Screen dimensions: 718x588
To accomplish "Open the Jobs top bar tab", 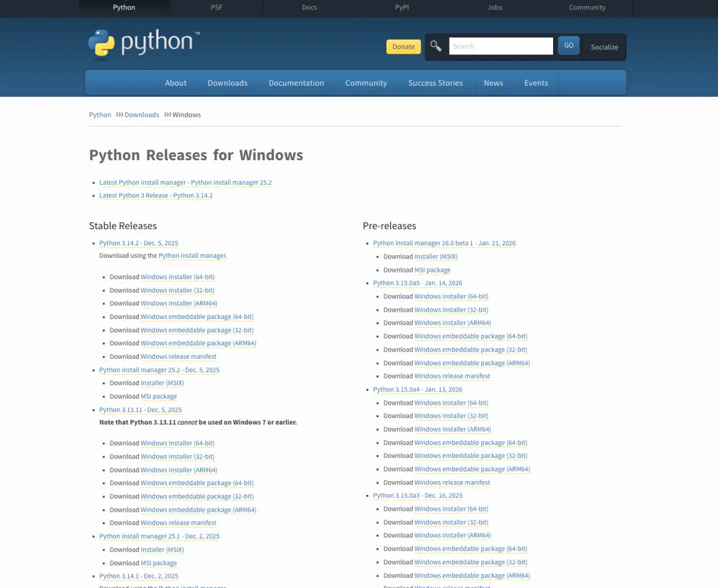I will (495, 7).
